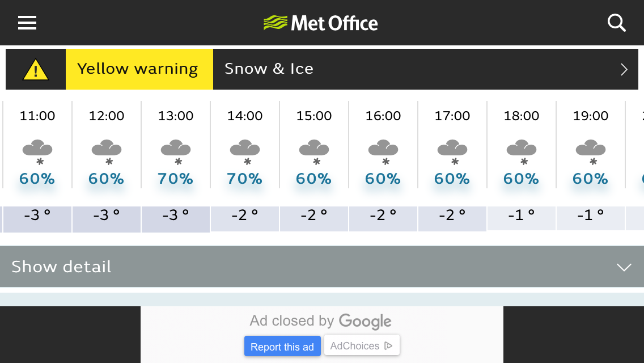The height and width of the screenshot is (363, 644).
Task: Select the 17:00 forecast column
Action: coord(452,166)
